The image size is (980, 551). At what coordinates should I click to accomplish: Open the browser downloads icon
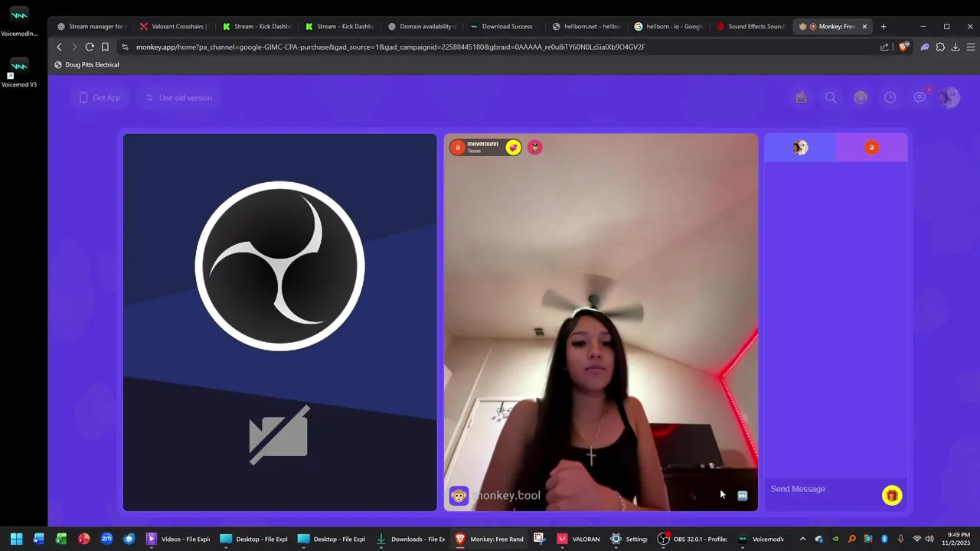955,47
